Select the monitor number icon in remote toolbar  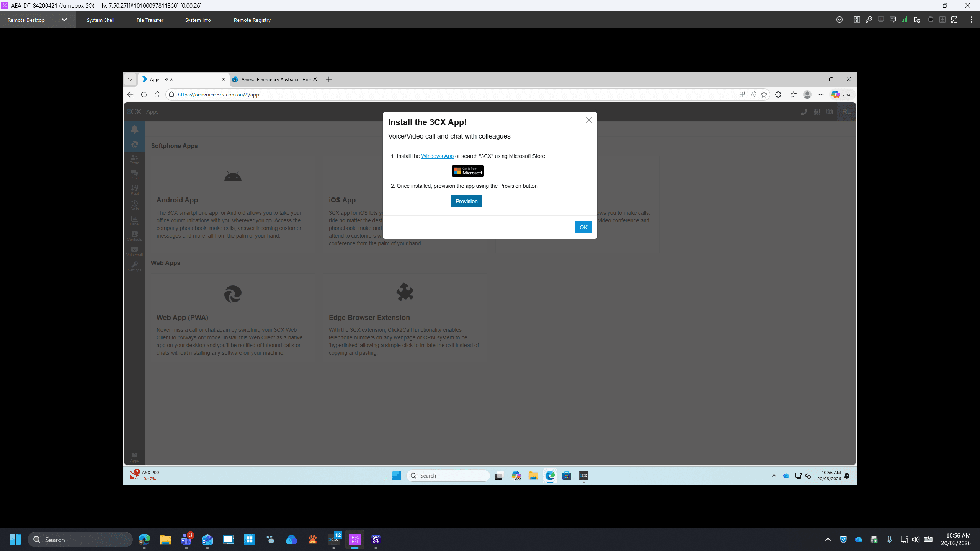881,20
